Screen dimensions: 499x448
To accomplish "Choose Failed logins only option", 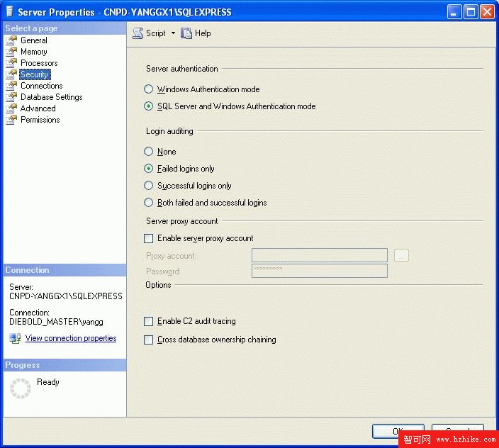I will (148, 168).
